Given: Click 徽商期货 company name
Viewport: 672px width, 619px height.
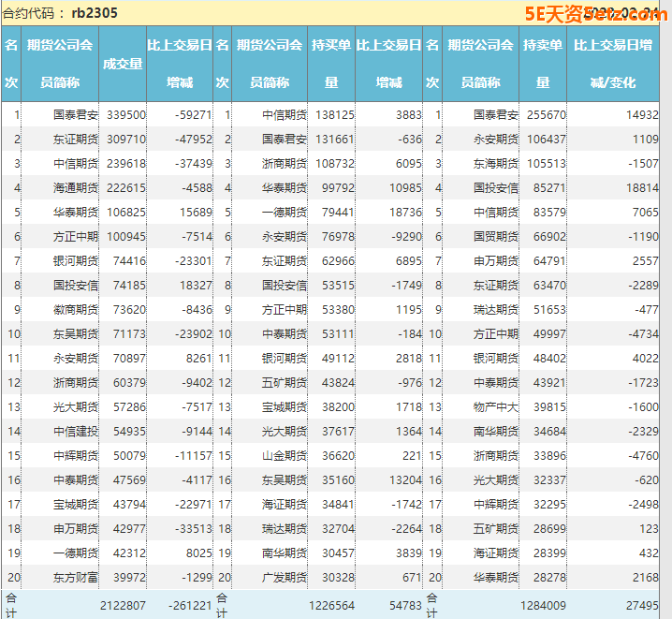Looking at the screenshot, I should pyautogui.click(x=76, y=309).
